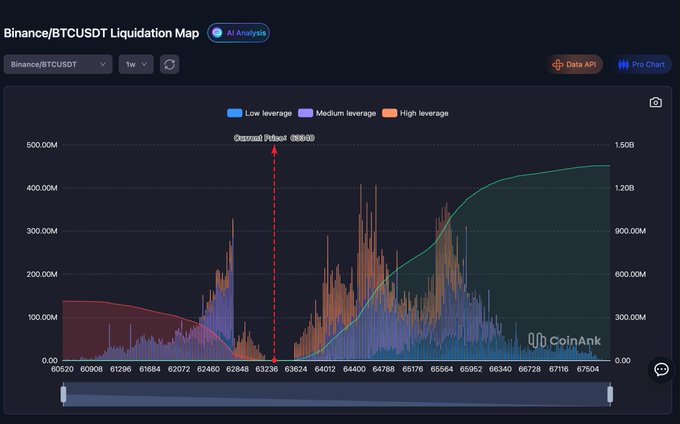Open the Data API button

click(574, 64)
